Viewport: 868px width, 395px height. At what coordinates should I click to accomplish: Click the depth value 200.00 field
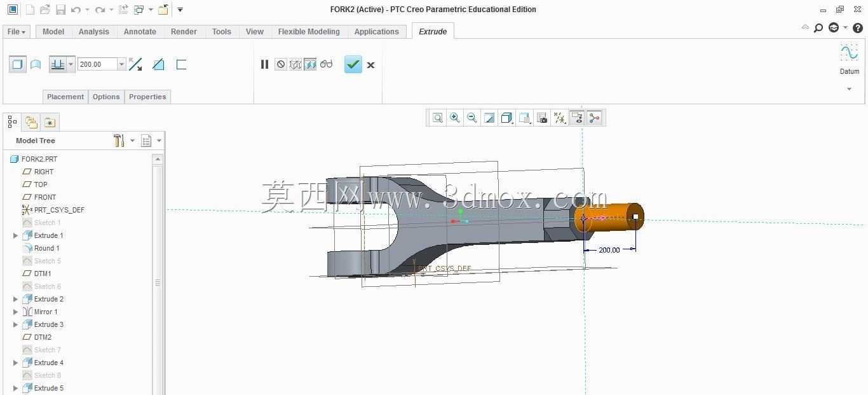tap(97, 64)
